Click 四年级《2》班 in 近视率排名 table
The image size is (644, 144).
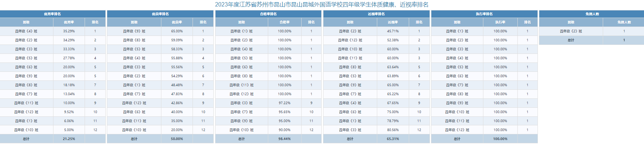[x=350, y=31]
